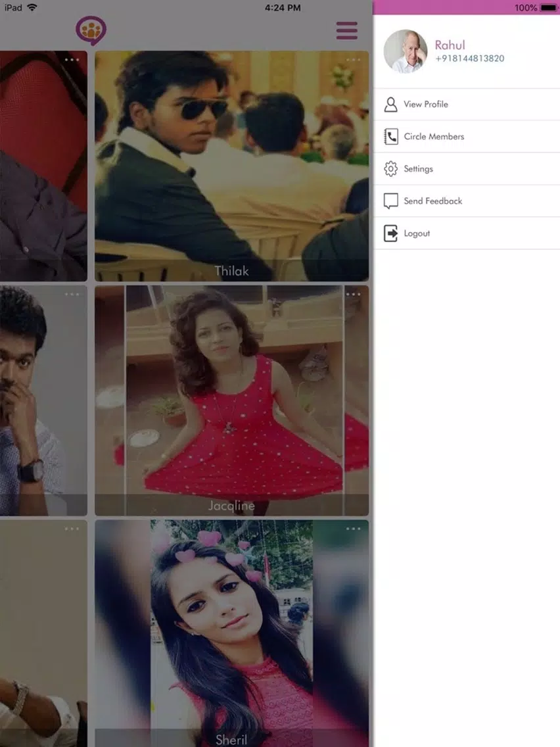
Task: Tap the purple circle app logo
Action: pos(91,30)
